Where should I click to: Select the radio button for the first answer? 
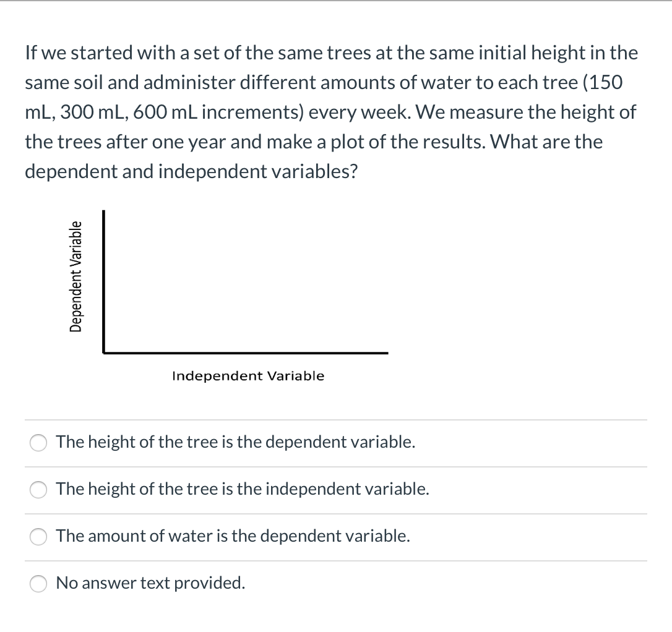coord(38,443)
